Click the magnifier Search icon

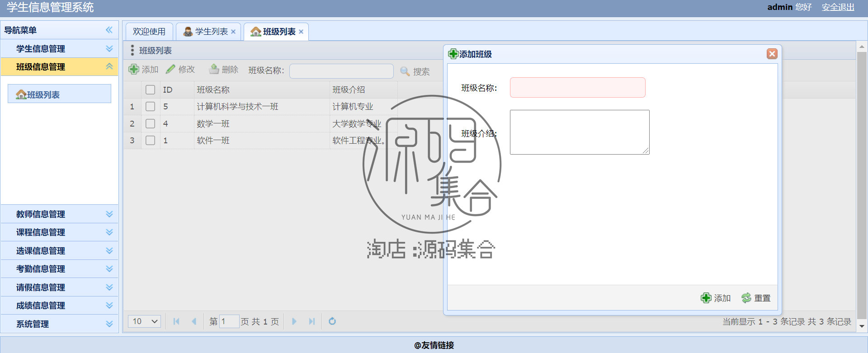click(405, 71)
